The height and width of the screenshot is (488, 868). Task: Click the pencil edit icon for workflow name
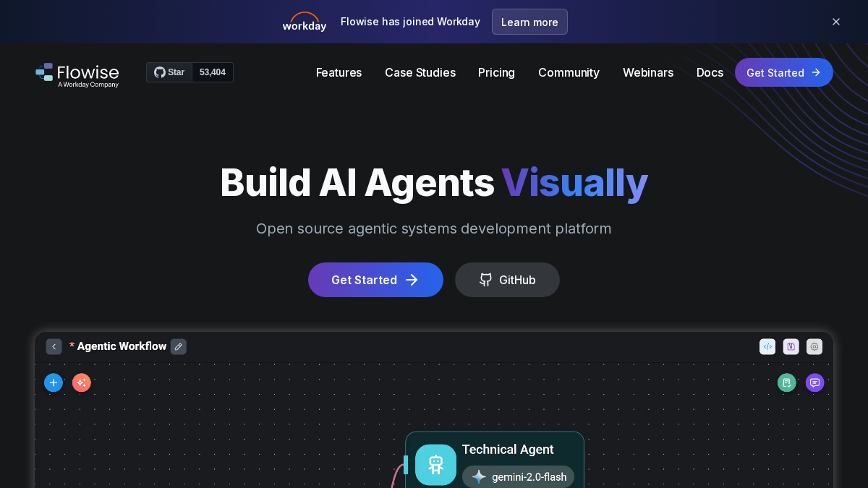pyautogui.click(x=179, y=346)
